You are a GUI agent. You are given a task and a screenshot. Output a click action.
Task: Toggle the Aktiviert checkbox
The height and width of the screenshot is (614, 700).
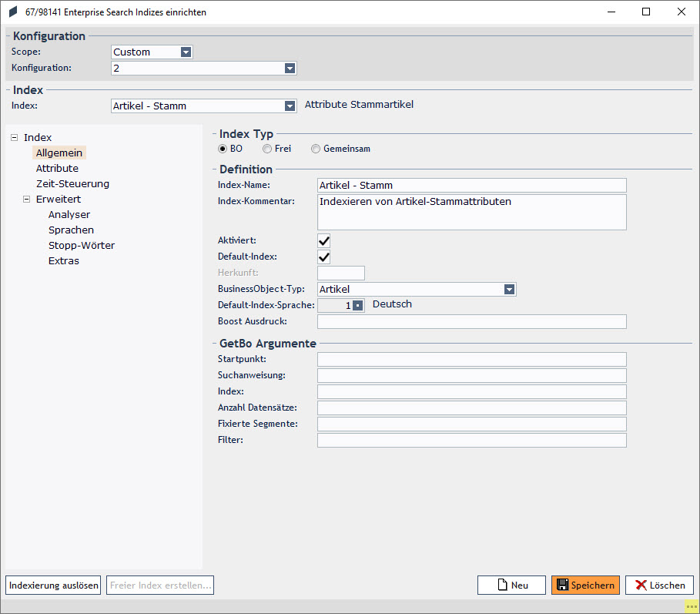coord(324,241)
